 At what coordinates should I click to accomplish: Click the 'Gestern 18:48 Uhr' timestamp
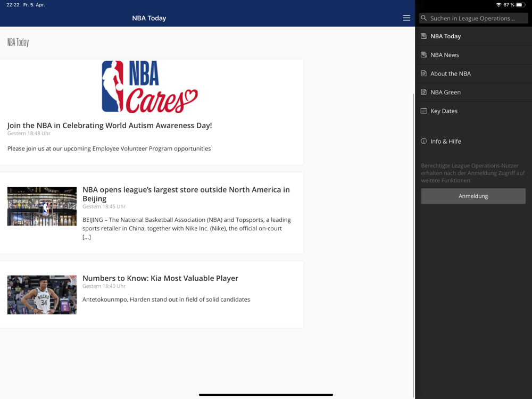tap(29, 134)
